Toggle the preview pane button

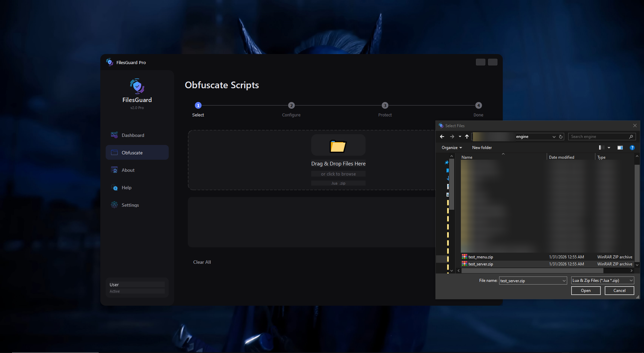[x=620, y=148]
